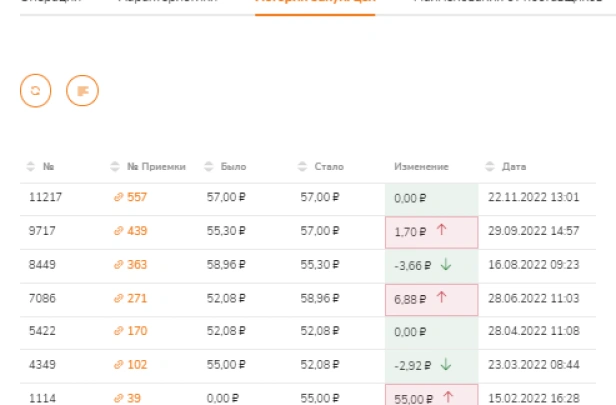Open acceptance link 439

[x=137, y=231]
